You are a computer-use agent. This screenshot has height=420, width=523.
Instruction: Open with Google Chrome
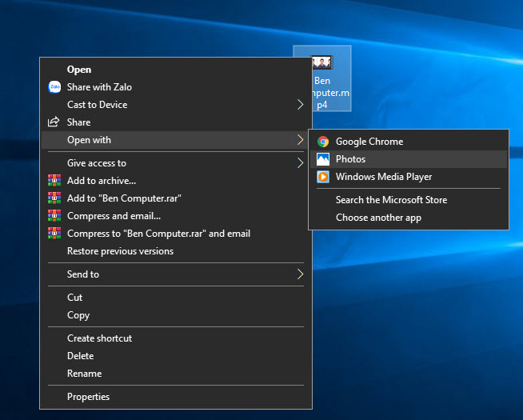click(409, 142)
